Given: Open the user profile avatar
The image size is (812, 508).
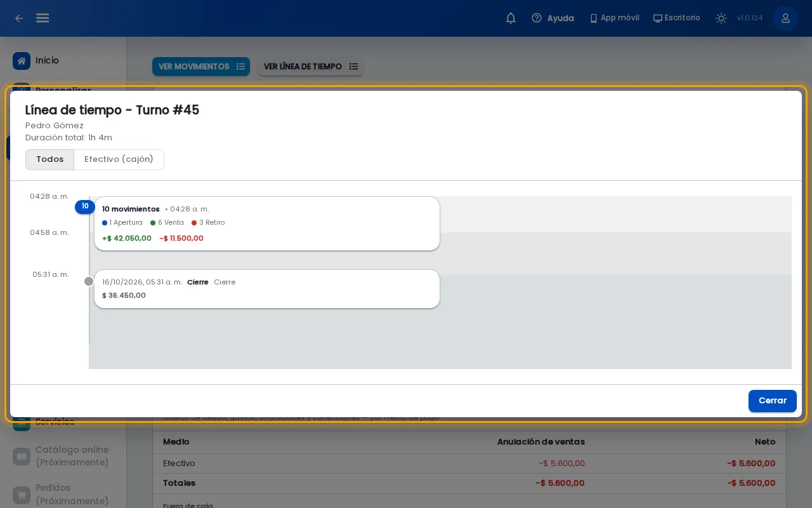Looking at the screenshot, I should (x=785, y=18).
